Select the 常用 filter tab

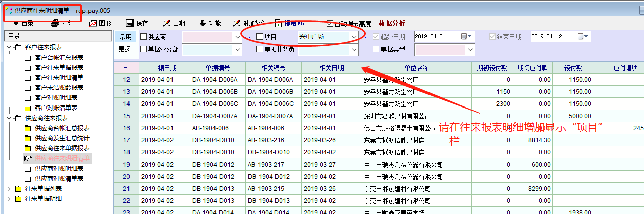pos(125,37)
